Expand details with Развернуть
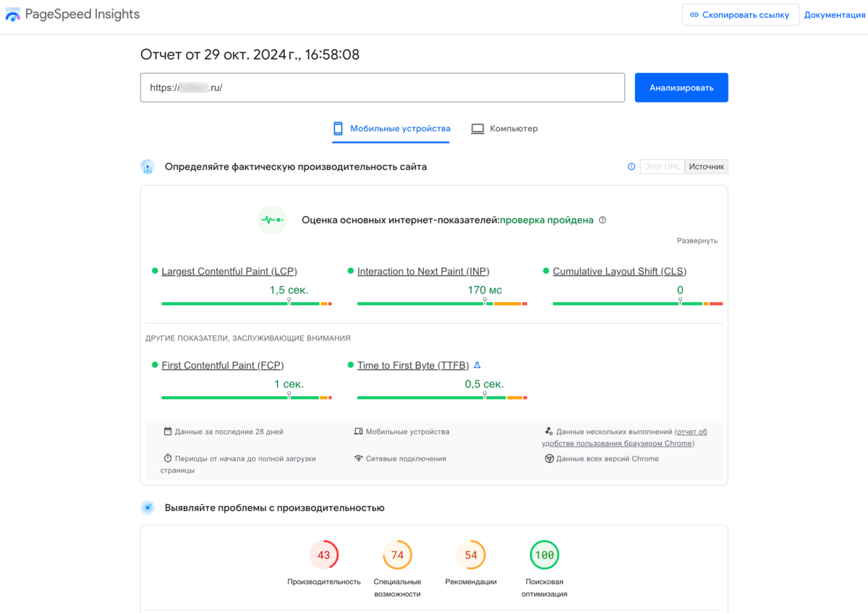This screenshot has height=613, width=868. [697, 241]
